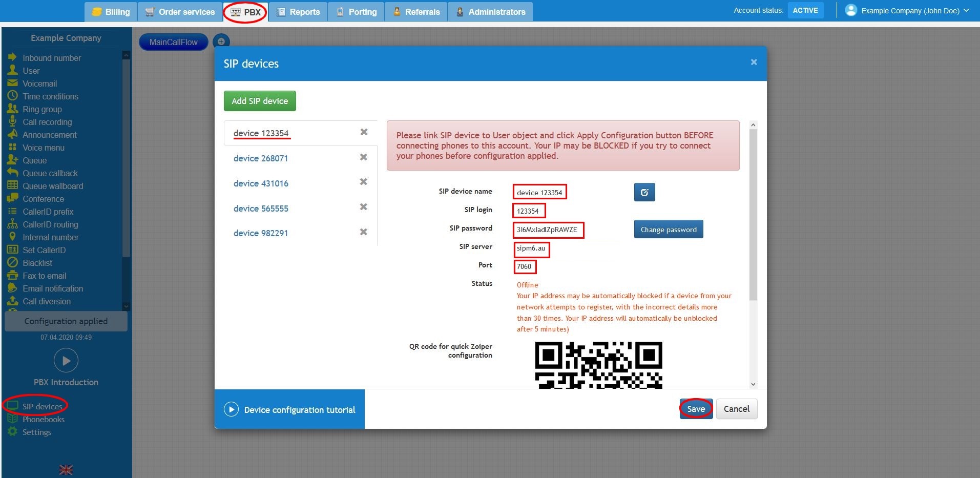Open the UK flag language selector

(x=66, y=470)
